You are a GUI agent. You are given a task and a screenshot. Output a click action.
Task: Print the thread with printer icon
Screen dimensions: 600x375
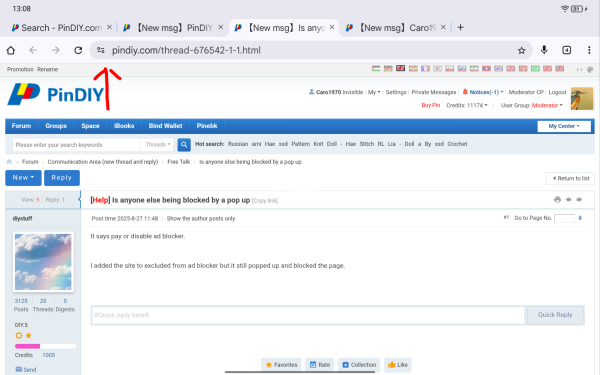tap(558, 200)
